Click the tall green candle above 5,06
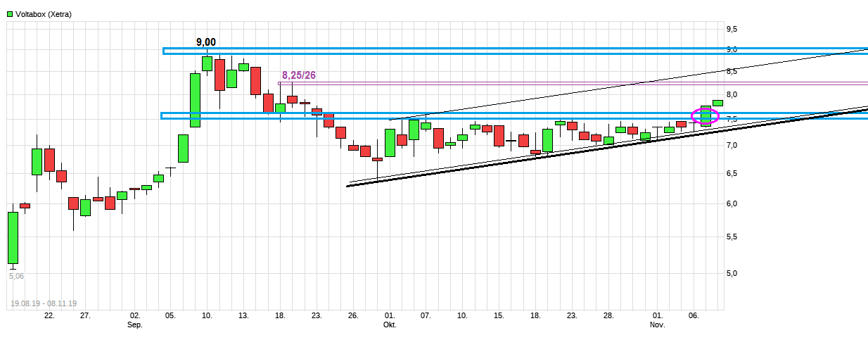868x340 pixels. (13, 238)
